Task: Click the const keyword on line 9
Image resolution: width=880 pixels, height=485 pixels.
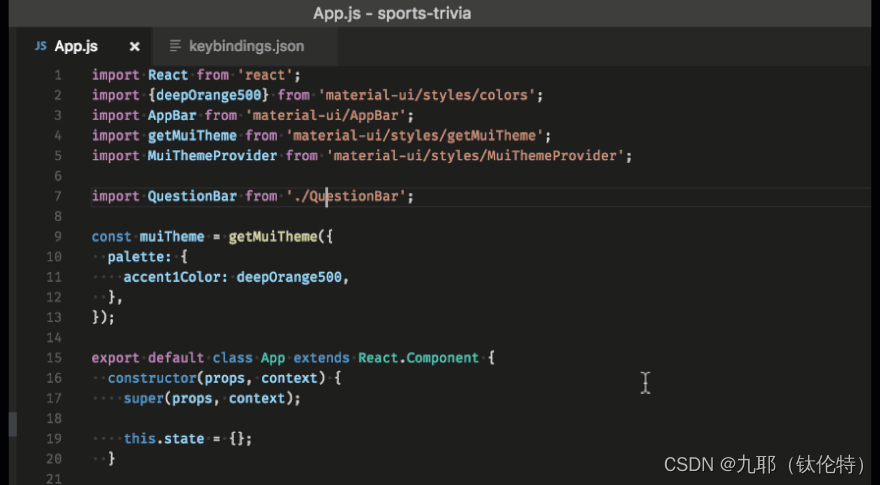Action: [112, 237]
